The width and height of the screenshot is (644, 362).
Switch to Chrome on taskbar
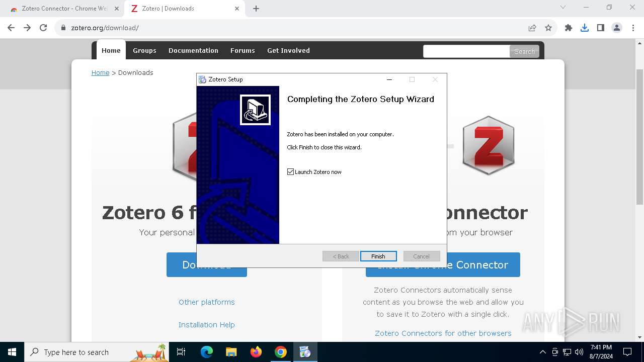point(281,352)
